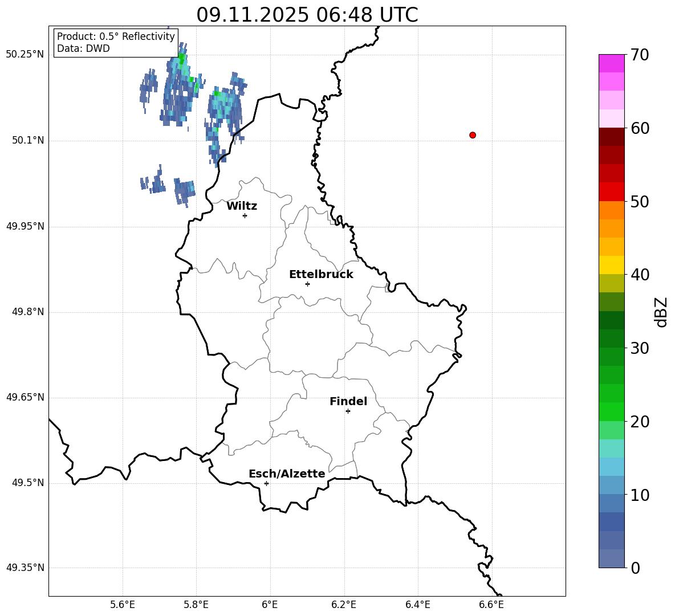Click the 49.95°N latitude label
Screen dimensions: 675x616
[x=25, y=226]
